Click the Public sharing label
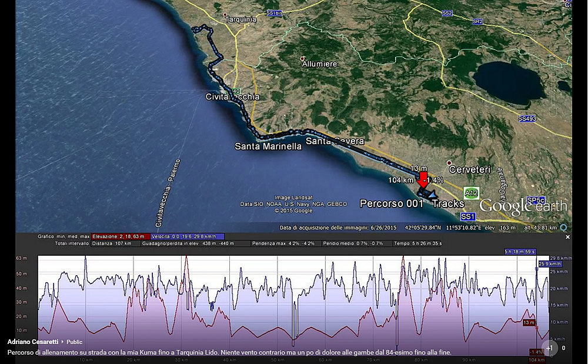Screen dimensions: 588x364 click(75, 342)
